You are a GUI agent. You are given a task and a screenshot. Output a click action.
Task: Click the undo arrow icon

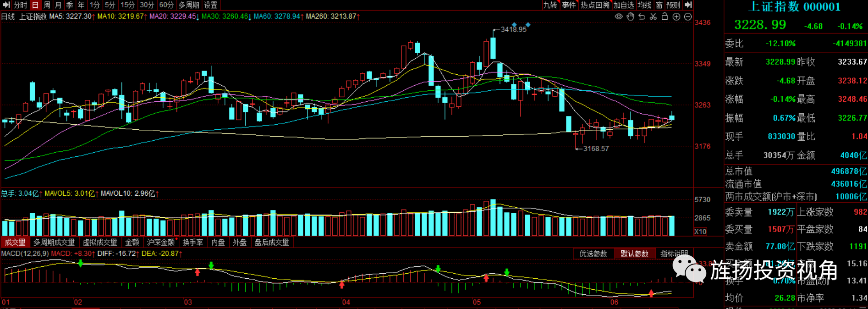click(642, 17)
